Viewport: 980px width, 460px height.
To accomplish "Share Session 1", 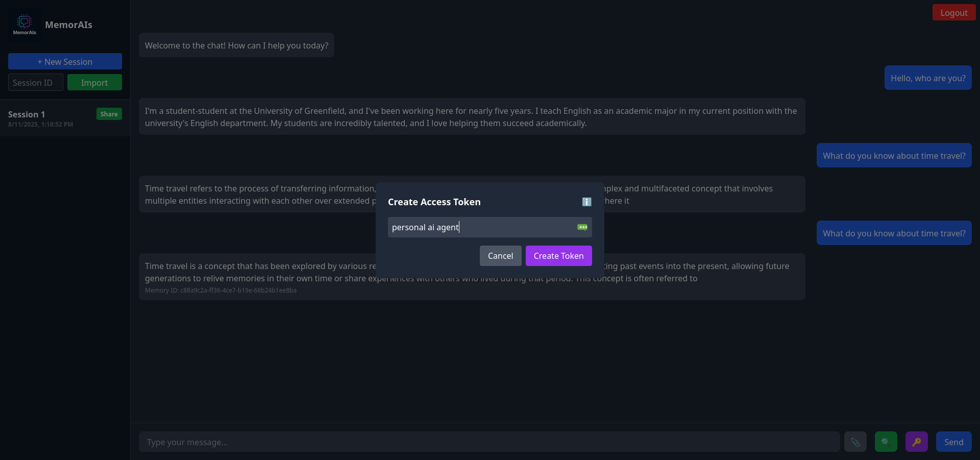I will [109, 114].
